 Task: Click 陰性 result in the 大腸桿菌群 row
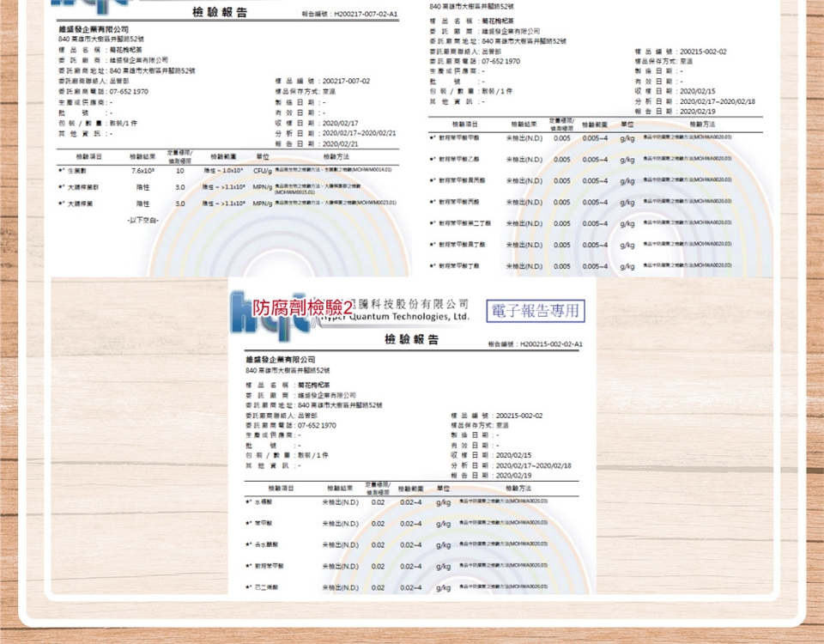coord(142,187)
